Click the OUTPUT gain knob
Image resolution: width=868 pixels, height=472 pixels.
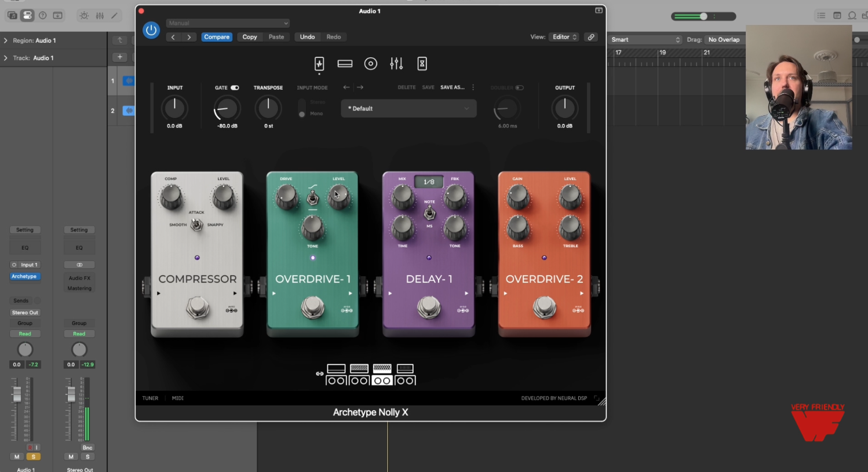(564, 108)
